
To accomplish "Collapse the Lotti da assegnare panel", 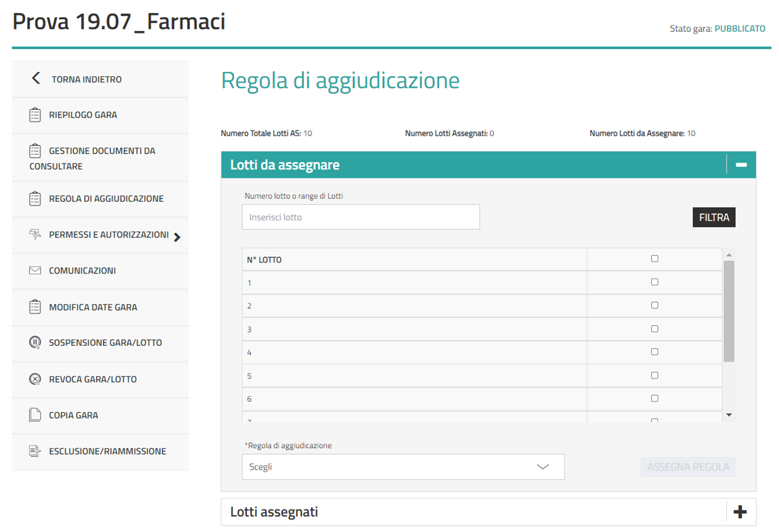I will pyautogui.click(x=741, y=165).
